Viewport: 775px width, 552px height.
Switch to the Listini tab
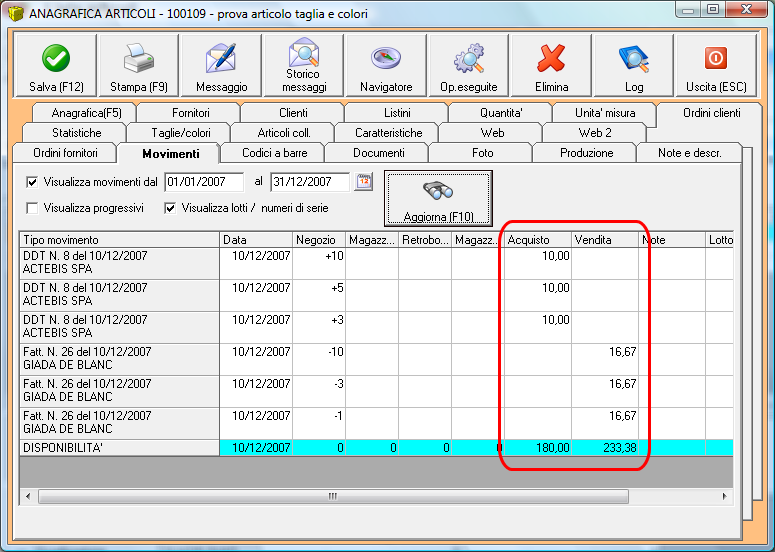pyautogui.click(x=397, y=113)
